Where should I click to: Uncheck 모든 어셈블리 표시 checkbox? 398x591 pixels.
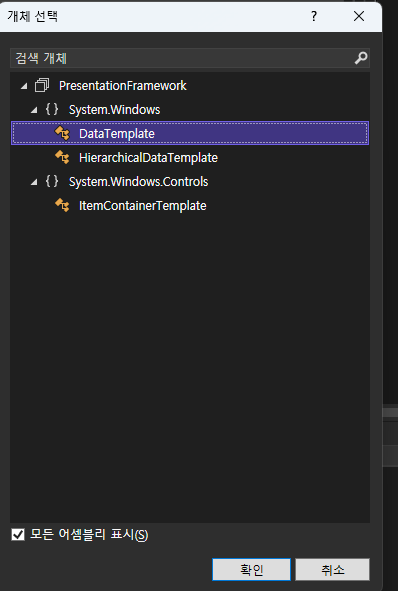18,534
